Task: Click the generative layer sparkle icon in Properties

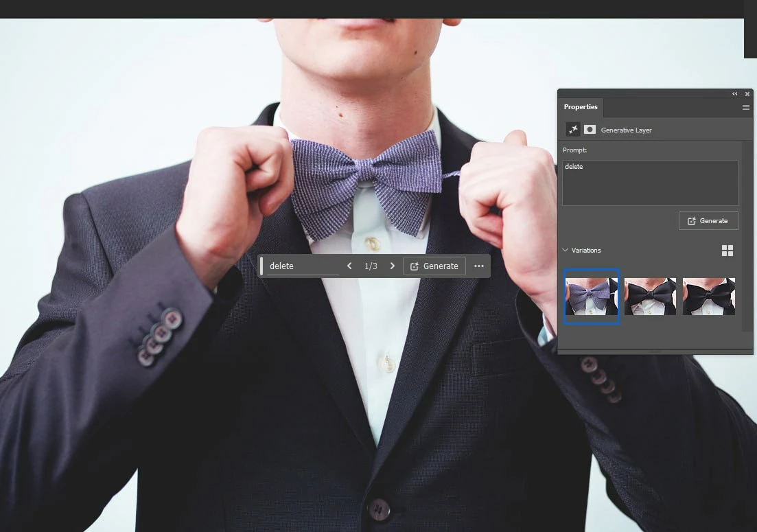Action: [572, 129]
